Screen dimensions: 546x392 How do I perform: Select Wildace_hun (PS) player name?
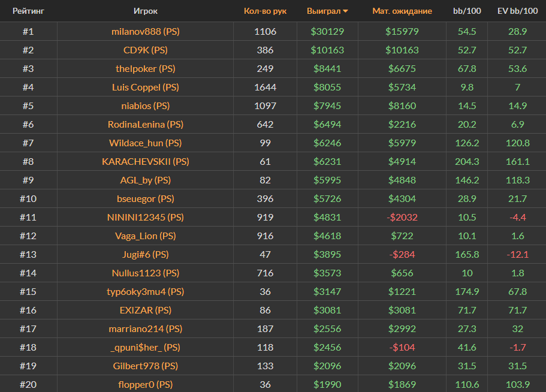point(145,143)
